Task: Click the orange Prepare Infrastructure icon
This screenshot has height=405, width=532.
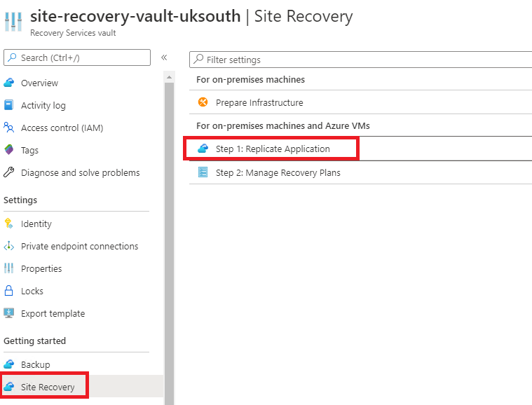Action: pyautogui.click(x=203, y=102)
